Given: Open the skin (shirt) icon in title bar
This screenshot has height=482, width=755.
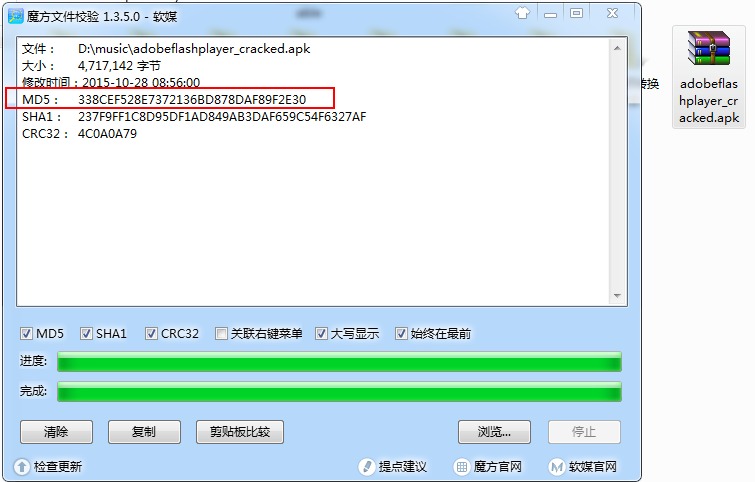Looking at the screenshot, I should point(522,13).
